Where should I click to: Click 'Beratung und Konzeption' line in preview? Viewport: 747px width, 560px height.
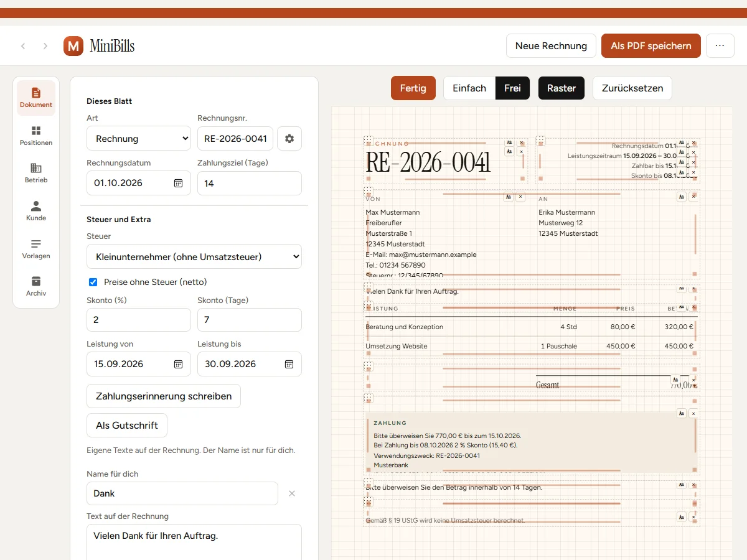(405, 327)
